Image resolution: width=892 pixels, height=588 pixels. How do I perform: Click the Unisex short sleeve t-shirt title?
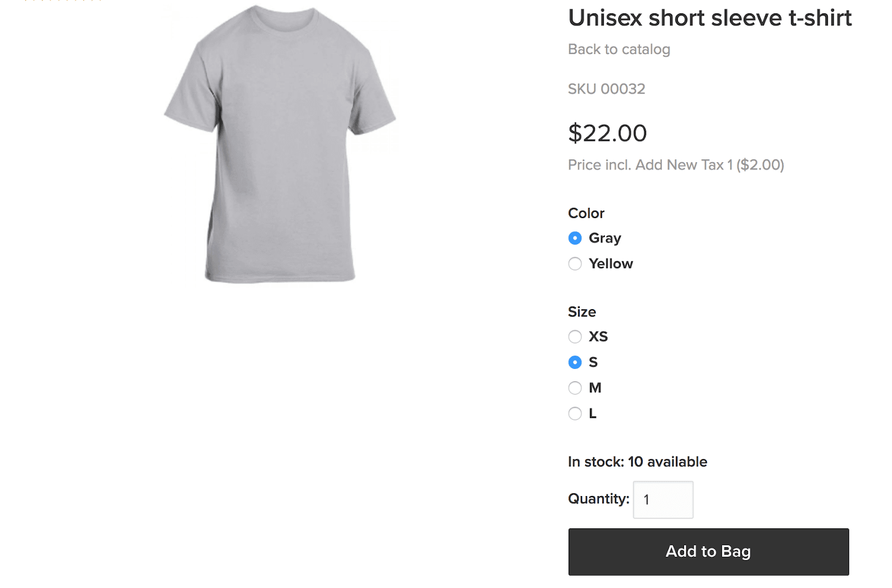pos(710,18)
